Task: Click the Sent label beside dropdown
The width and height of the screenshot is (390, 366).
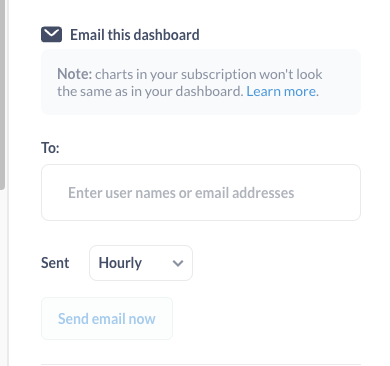Action: 55,263
